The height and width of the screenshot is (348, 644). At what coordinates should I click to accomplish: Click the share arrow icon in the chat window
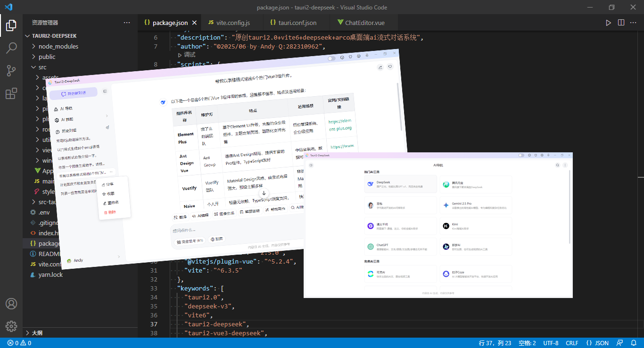coord(380,67)
